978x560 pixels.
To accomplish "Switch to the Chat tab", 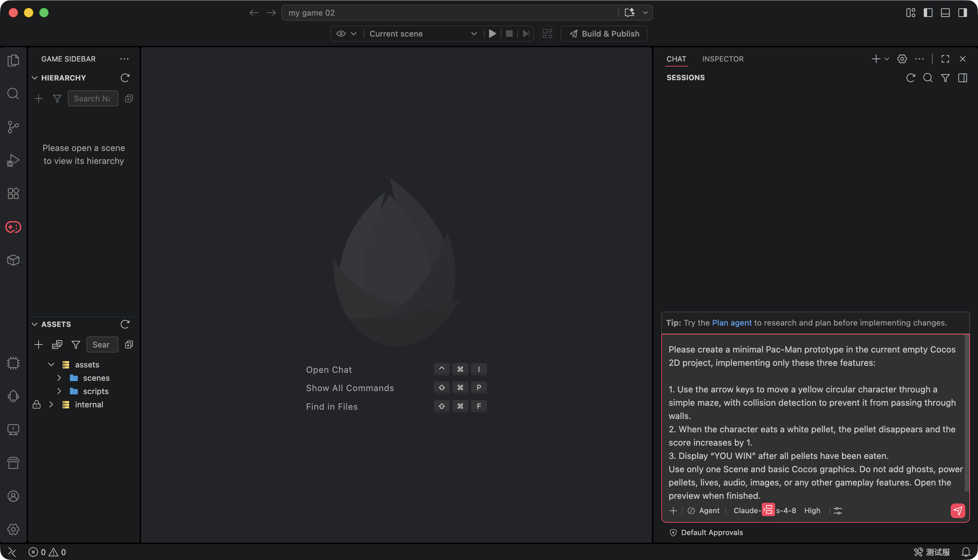I will [676, 59].
